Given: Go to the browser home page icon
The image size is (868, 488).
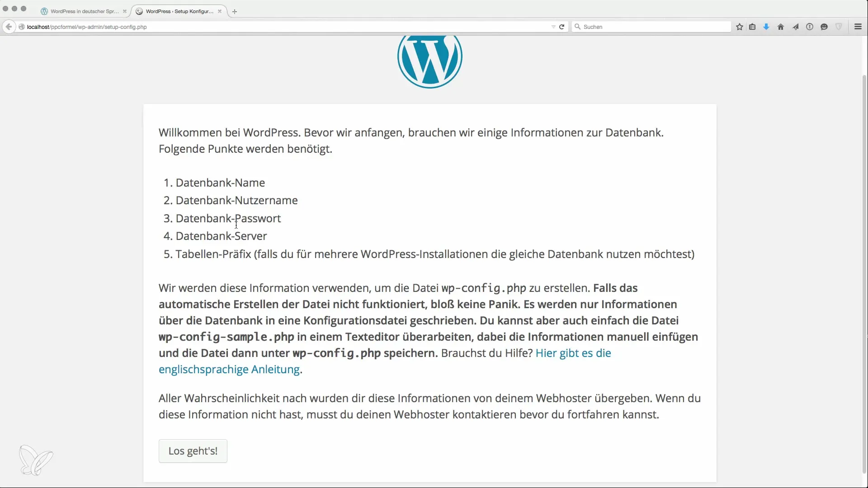Looking at the screenshot, I should 781,27.
